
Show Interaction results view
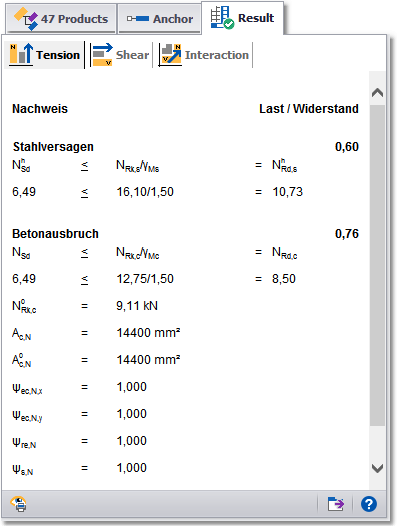tap(204, 55)
